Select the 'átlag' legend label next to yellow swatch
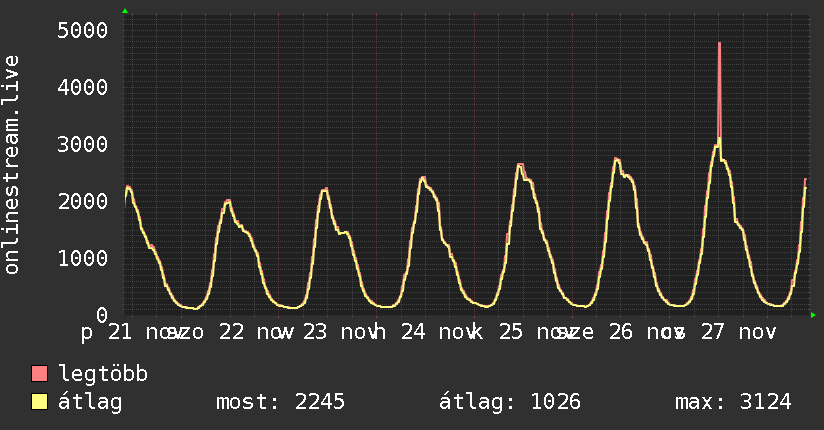The width and height of the screenshot is (824, 430). click(90, 402)
